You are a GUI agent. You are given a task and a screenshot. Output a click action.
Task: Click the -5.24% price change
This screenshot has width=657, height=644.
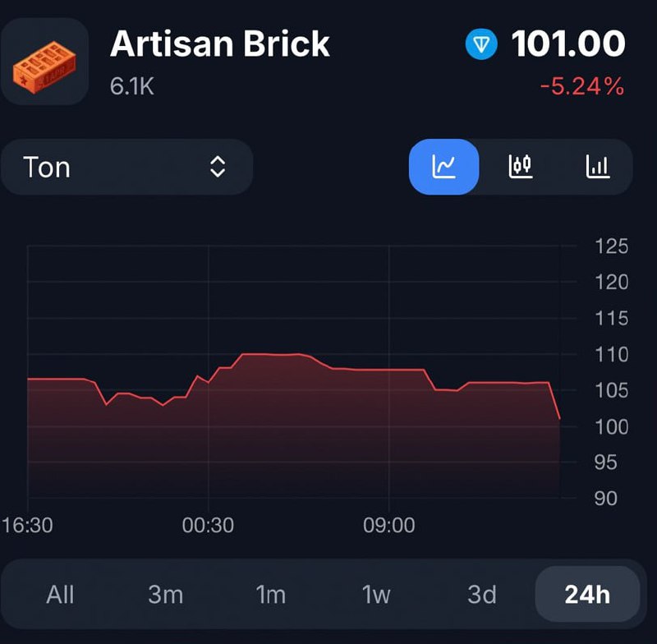[581, 86]
